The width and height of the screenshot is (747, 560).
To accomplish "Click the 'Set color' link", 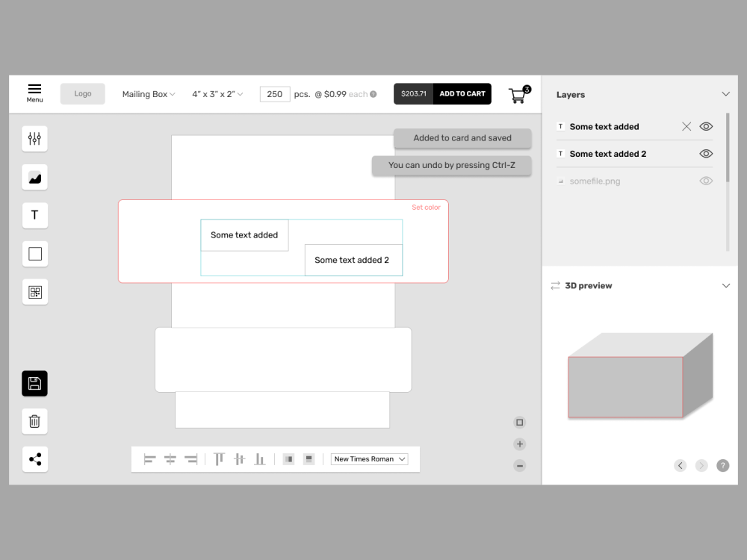I will point(427,207).
